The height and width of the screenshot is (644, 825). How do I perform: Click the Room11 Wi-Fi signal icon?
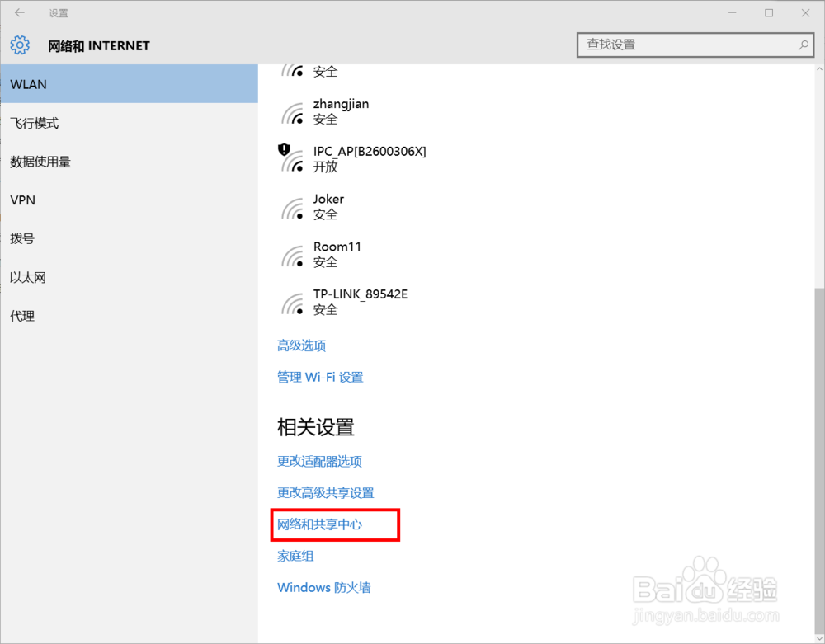294,254
